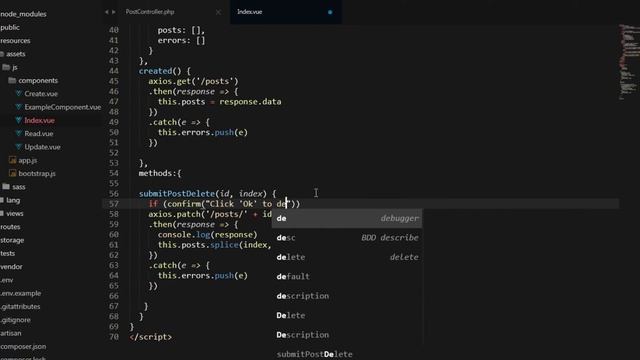The width and height of the screenshot is (640, 360).
Task: Click "axios.get('/posts')" code line
Action: pos(193,81)
